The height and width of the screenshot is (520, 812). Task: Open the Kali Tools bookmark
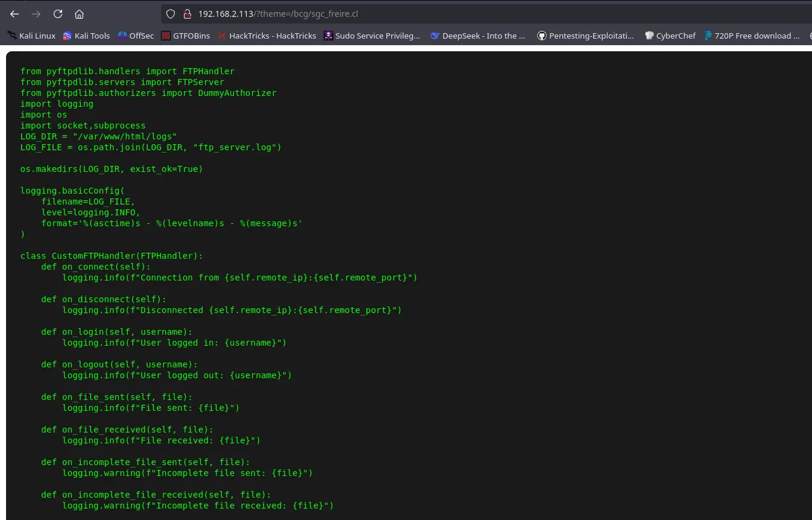[86, 36]
